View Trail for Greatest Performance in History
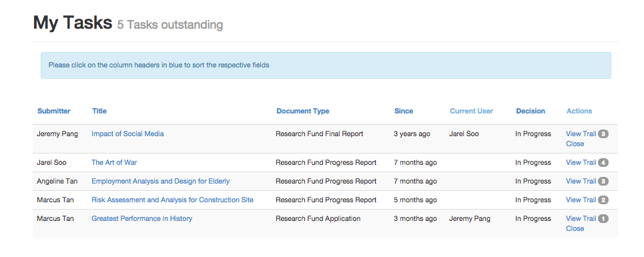 point(581,218)
